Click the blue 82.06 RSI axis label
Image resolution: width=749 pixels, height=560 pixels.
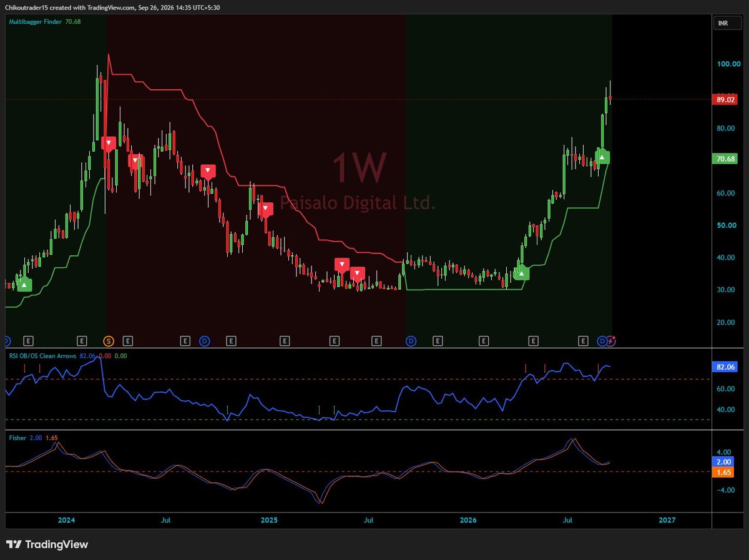point(724,367)
